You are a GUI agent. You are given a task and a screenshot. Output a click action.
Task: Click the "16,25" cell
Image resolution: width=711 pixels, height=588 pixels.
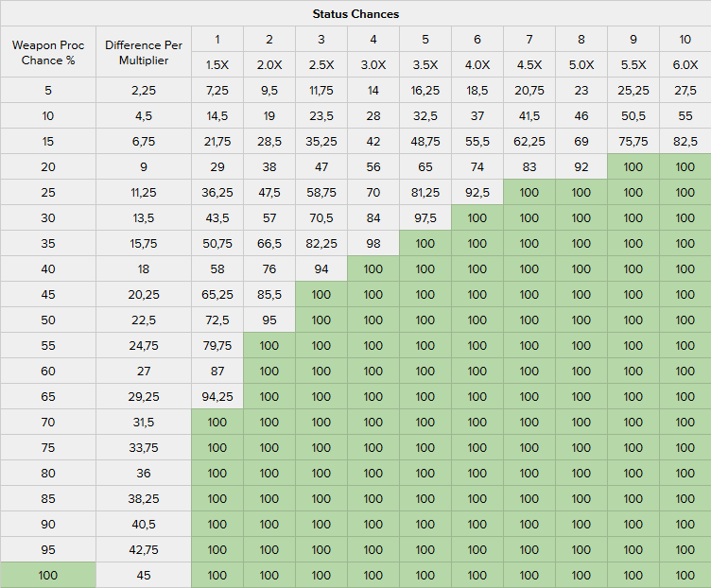(x=425, y=91)
